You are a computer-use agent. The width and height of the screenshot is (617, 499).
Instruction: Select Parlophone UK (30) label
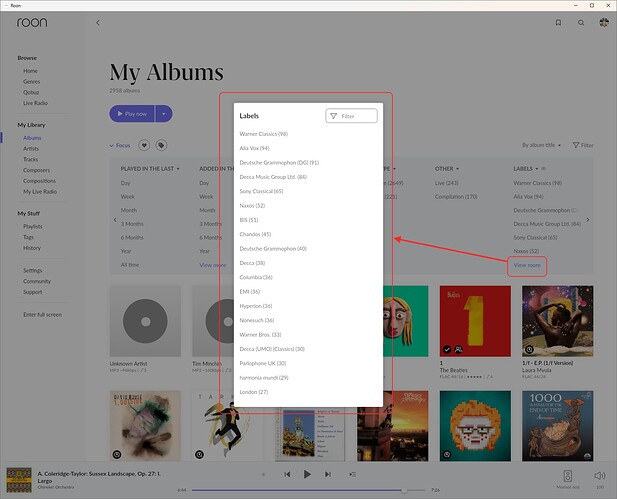coord(263,363)
